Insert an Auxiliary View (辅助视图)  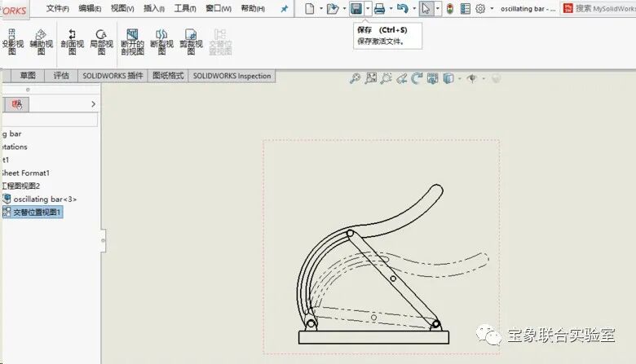pyautogui.click(x=42, y=42)
